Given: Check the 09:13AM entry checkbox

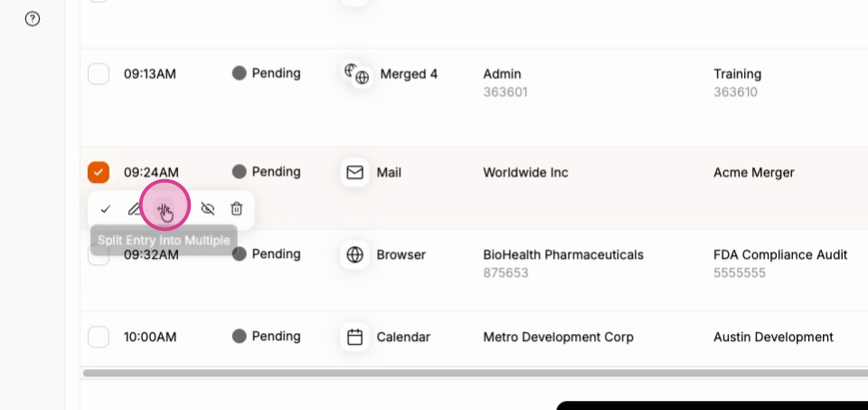Looking at the screenshot, I should (99, 73).
